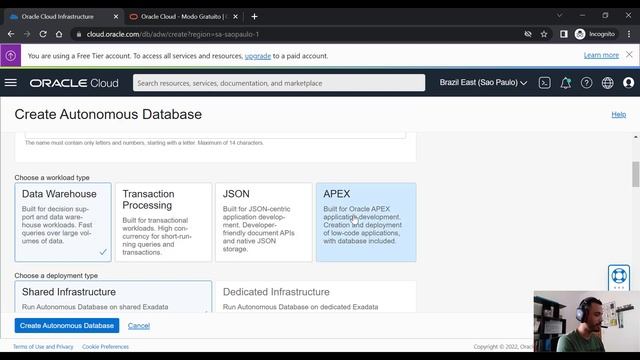Switch to the Oracle Cloud Modo Gratuito tab
Screen dimensions: 640x360
183,17
